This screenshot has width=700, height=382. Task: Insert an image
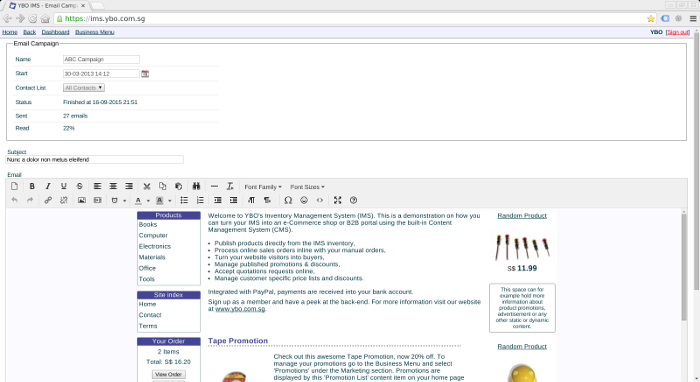coord(82,200)
